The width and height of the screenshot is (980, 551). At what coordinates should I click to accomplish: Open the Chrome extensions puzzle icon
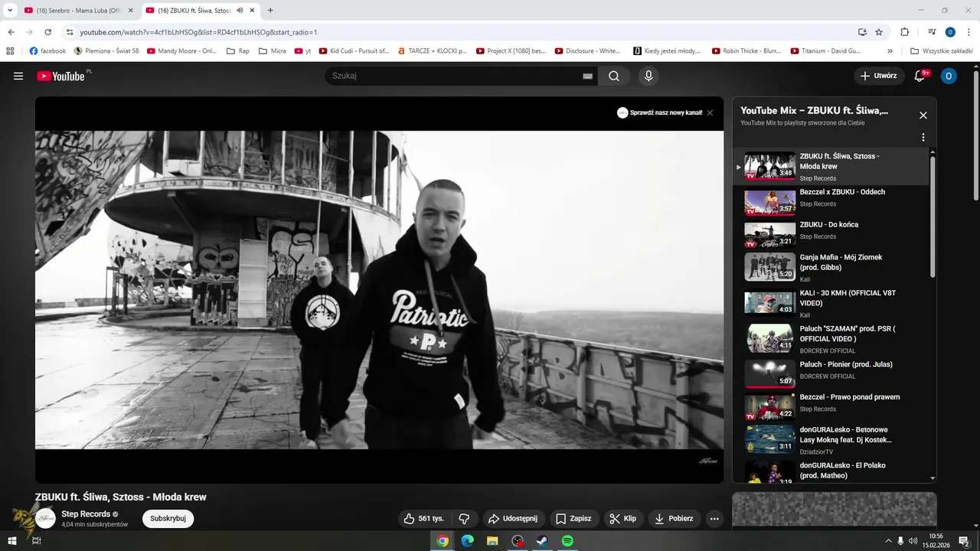click(904, 32)
